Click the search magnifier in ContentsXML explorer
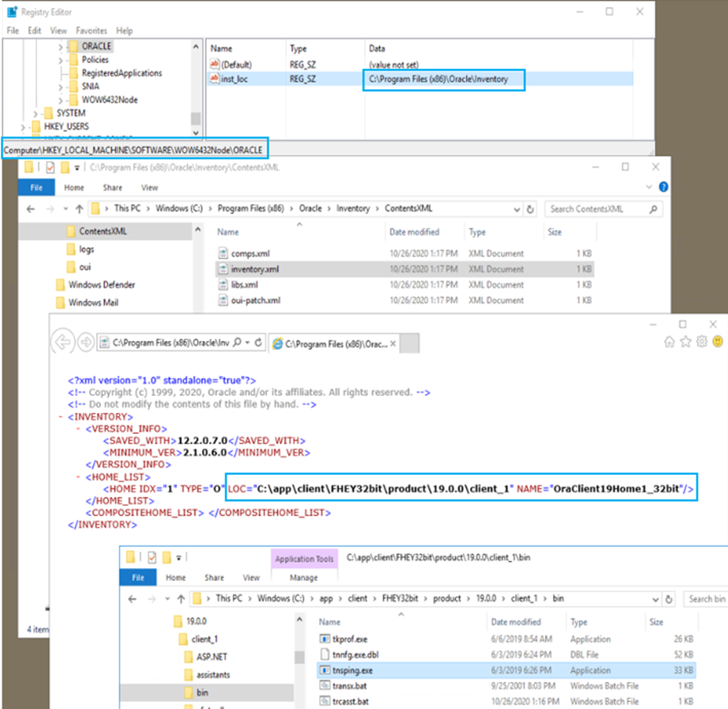Viewport: 728px width, 709px height. tap(653, 209)
